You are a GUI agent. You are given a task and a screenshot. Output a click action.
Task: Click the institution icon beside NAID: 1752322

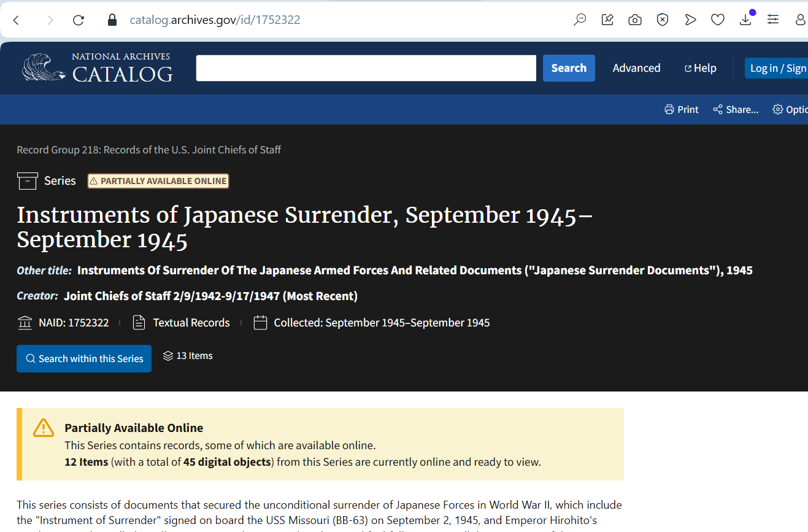pyautogui.click(x=25, y=322)
